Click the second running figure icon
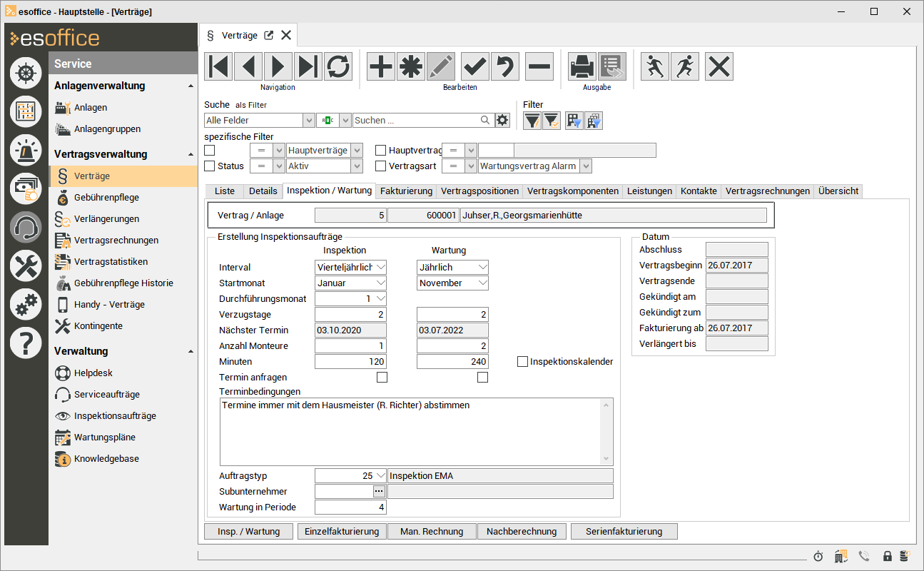The width and height of the screenshot is (924, 571). (685, 66)
